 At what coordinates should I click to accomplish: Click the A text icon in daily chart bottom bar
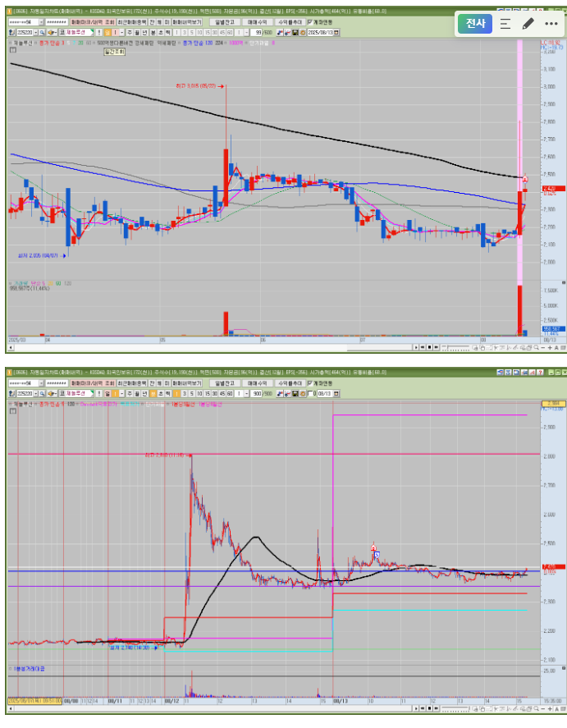[x=556, y=347]
